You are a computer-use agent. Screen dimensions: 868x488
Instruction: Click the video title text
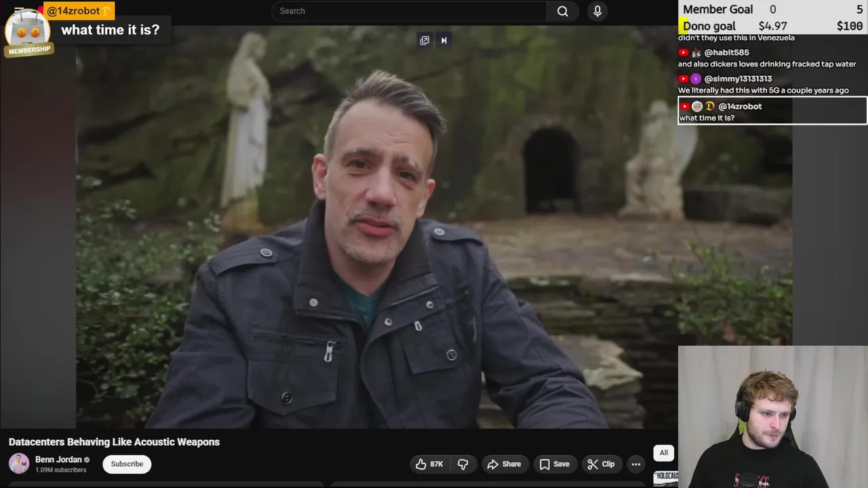[x=114, y=442]
